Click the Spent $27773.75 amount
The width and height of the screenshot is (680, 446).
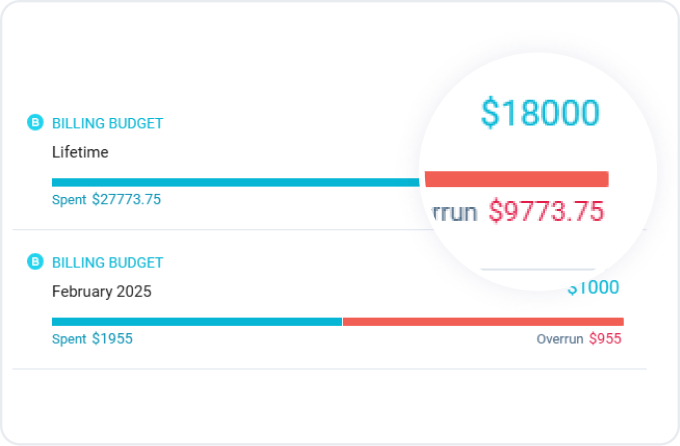click(126, 200)
